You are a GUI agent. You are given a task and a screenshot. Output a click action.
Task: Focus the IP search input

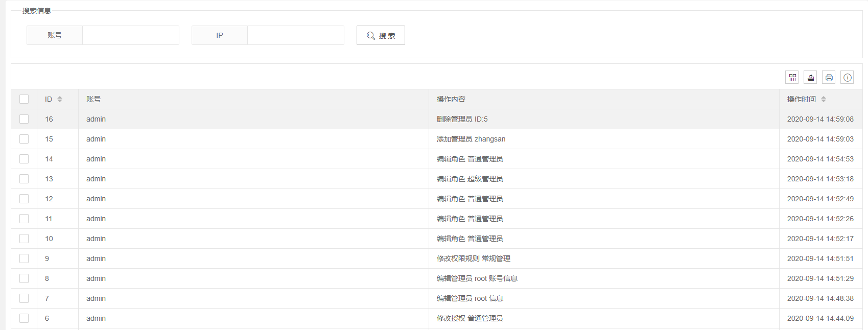pyautogui.click(x=296, y=35)
